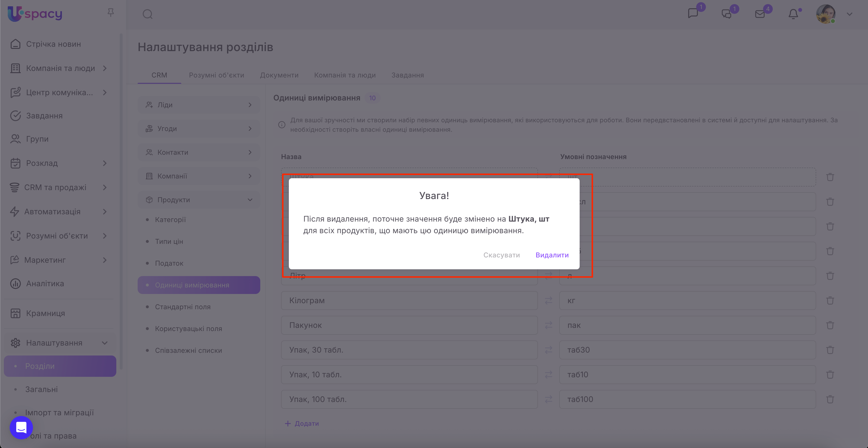Delete Упак, 100 табл. unit via trash icon
Image resolution: width=868 pixels, height=448 pixels.
830,399
